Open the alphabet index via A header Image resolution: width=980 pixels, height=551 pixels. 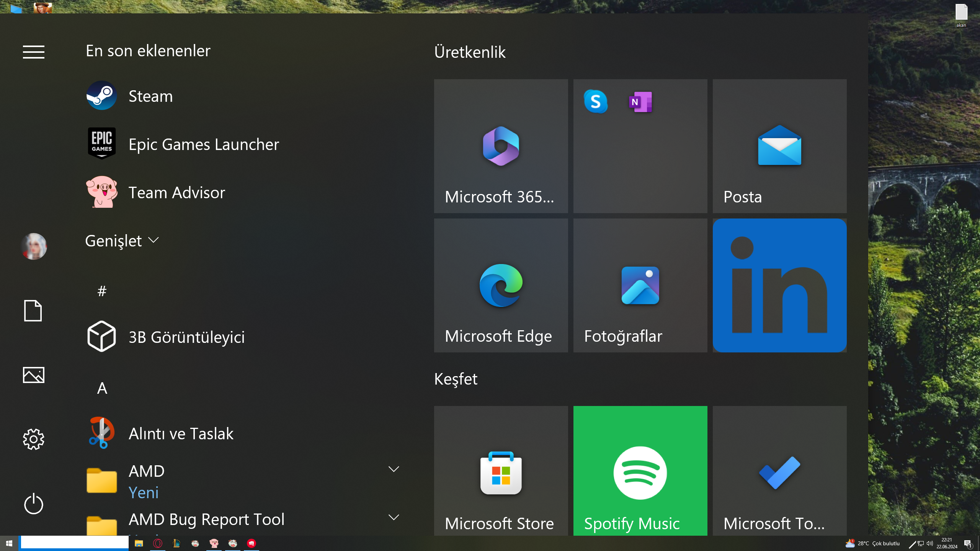(102, 388)
